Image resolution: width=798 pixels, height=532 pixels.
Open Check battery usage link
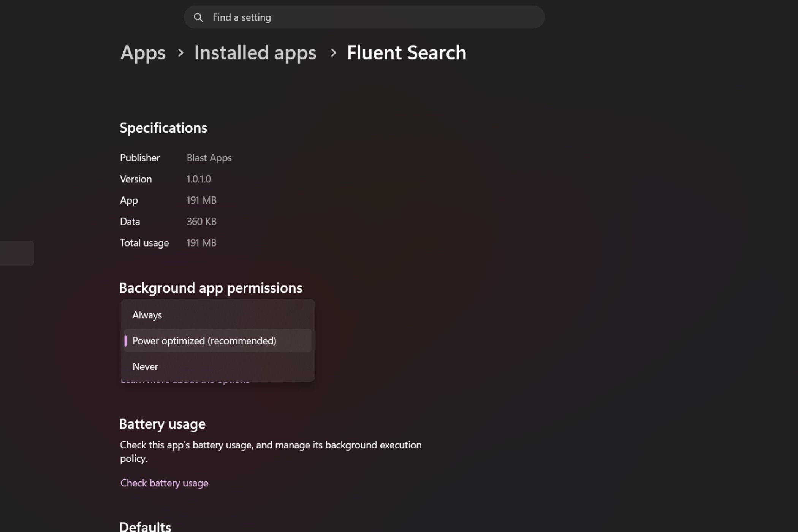(x=164, y=483)
